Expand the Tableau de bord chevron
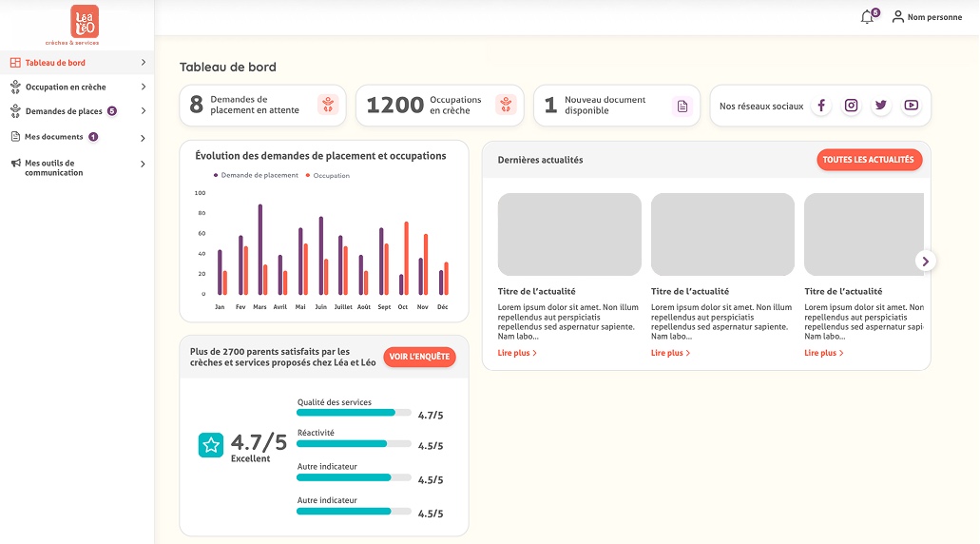This screenshot has height=544, width=980. [144, 63]
